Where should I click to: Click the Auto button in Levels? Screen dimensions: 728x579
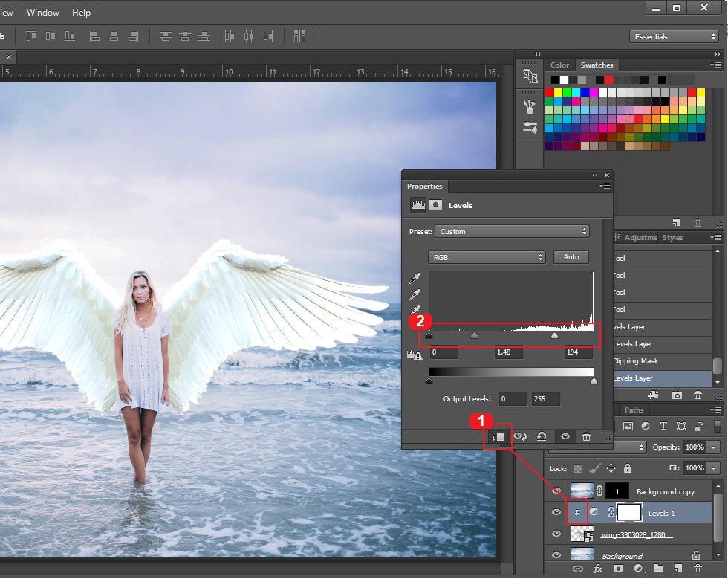pyautogui.click(x=571, y=257)
